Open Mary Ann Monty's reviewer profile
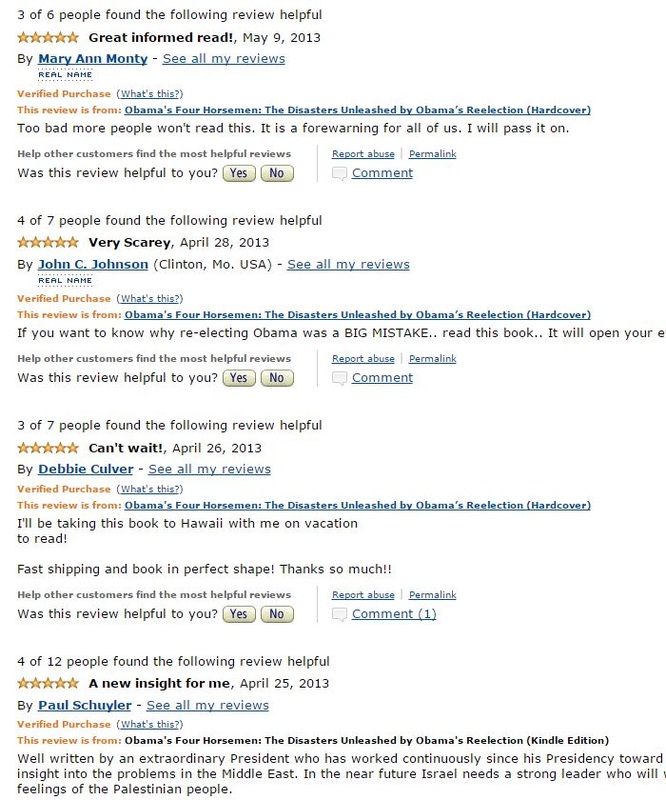 click(92, 58)
